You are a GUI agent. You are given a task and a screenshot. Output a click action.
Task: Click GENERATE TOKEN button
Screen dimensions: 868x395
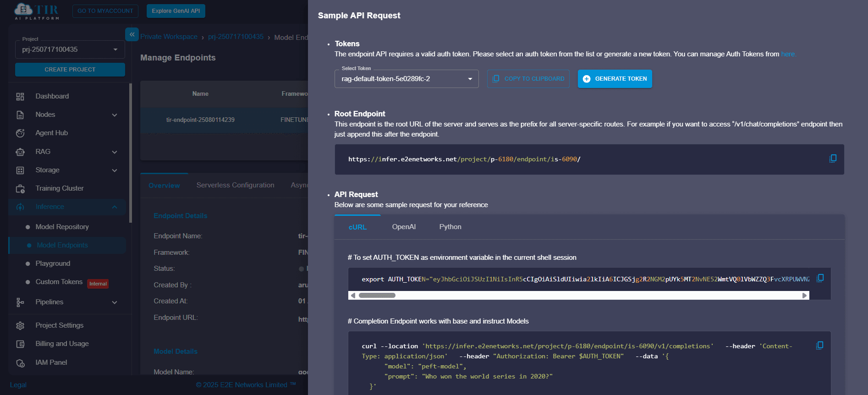tap(615, 79)
